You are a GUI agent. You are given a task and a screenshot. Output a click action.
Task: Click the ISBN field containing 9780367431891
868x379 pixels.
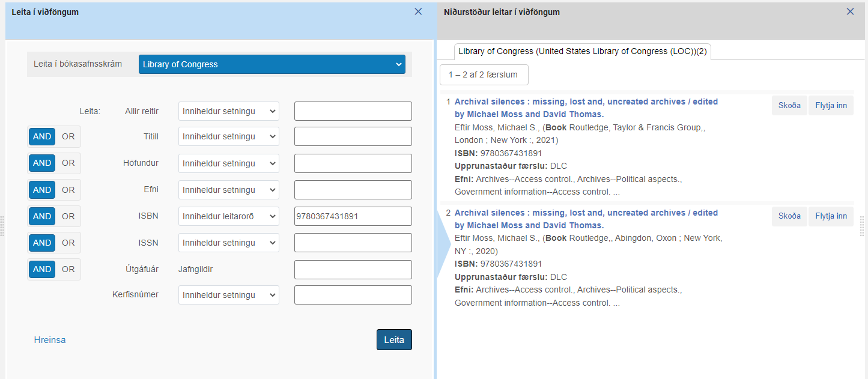[x=353, y=216]
